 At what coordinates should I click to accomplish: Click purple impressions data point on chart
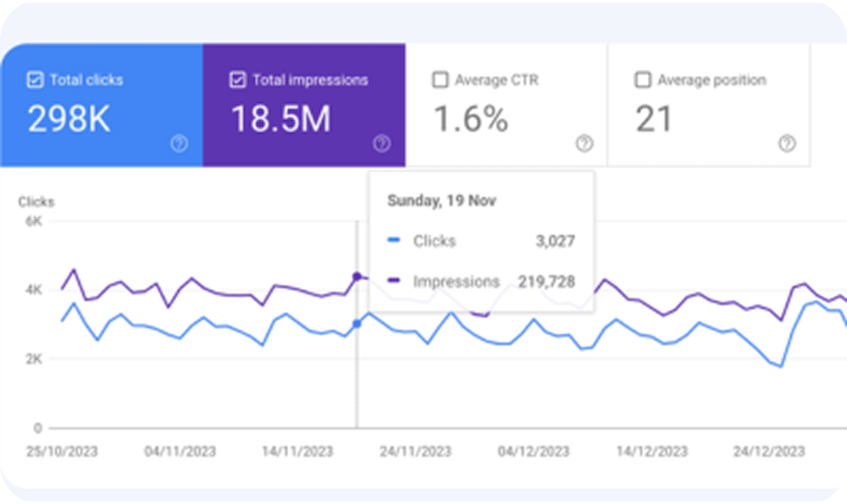(357, 276)
